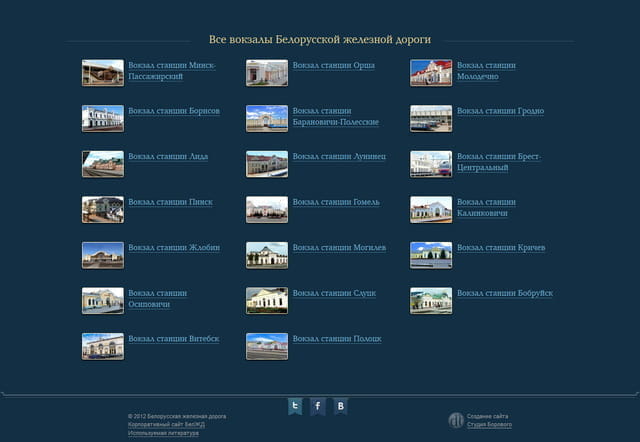Open Корпоративный сайт БелЖД footer link
Screen dimensions: 640x442
tap(167, 424)
